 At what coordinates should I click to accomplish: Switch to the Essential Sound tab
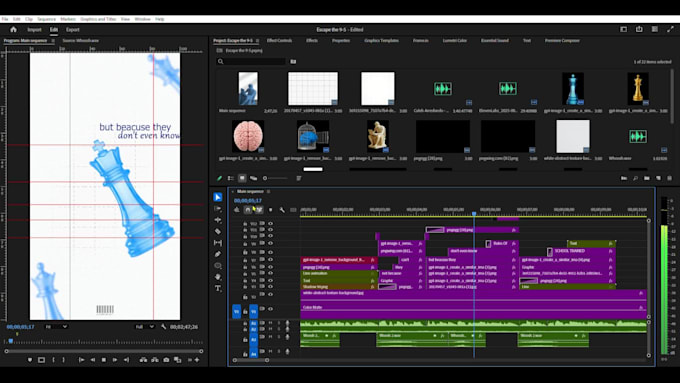pos(495,40)
